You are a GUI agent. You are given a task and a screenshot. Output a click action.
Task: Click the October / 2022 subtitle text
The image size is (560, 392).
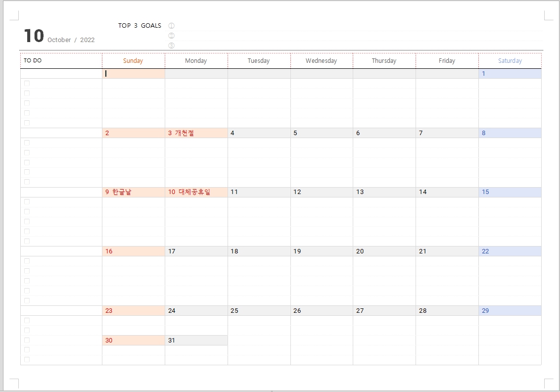coord(71,40)
